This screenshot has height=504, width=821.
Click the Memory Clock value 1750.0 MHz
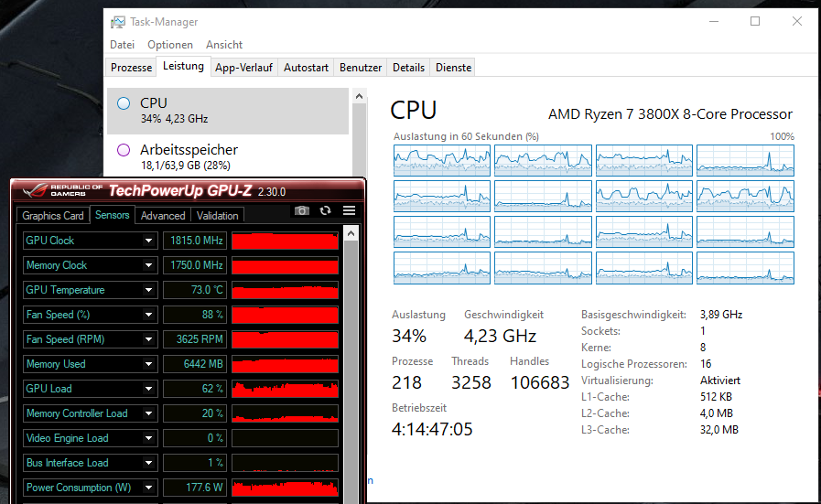pos(195,265)
